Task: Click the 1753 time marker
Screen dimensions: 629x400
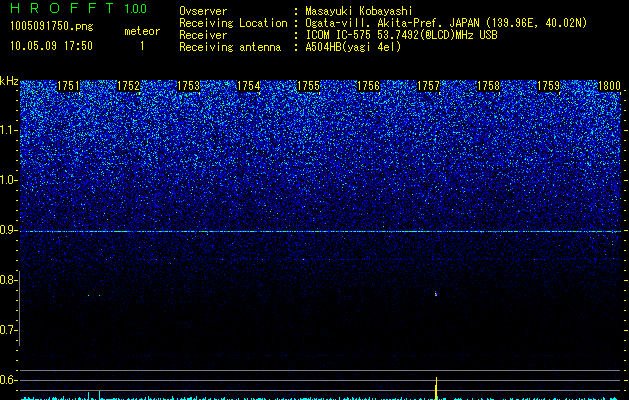Action: 188,86
